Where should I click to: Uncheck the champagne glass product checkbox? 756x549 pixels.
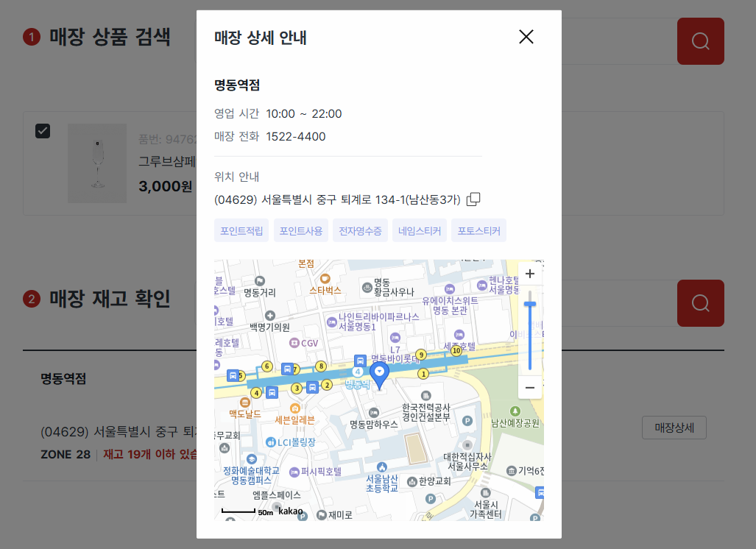43,131
